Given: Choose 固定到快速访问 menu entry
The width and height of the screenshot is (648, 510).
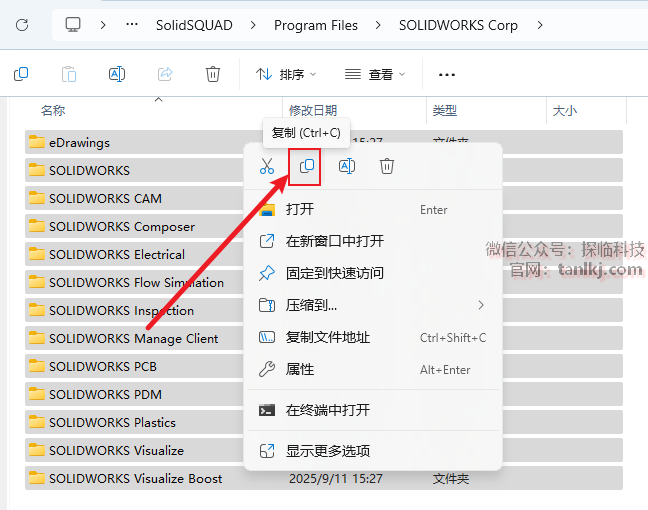Looking at the screenshot, I should click(x=373, y=273).
